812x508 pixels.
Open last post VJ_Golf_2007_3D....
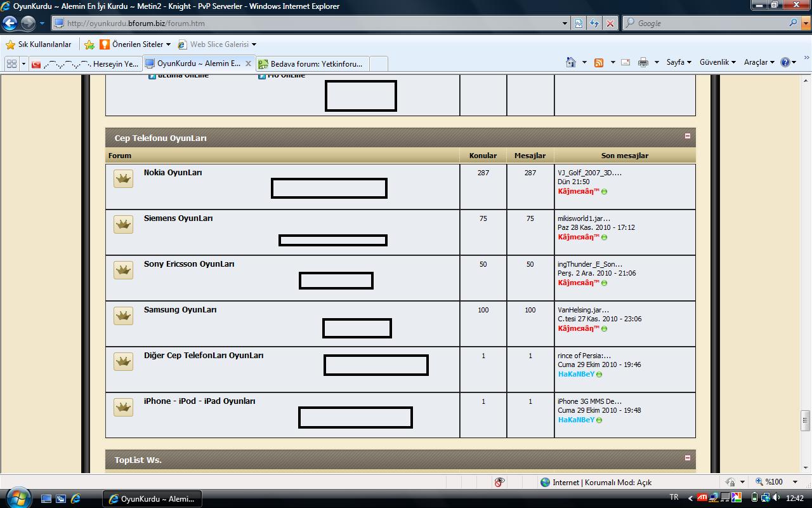(x=589, y=173)
